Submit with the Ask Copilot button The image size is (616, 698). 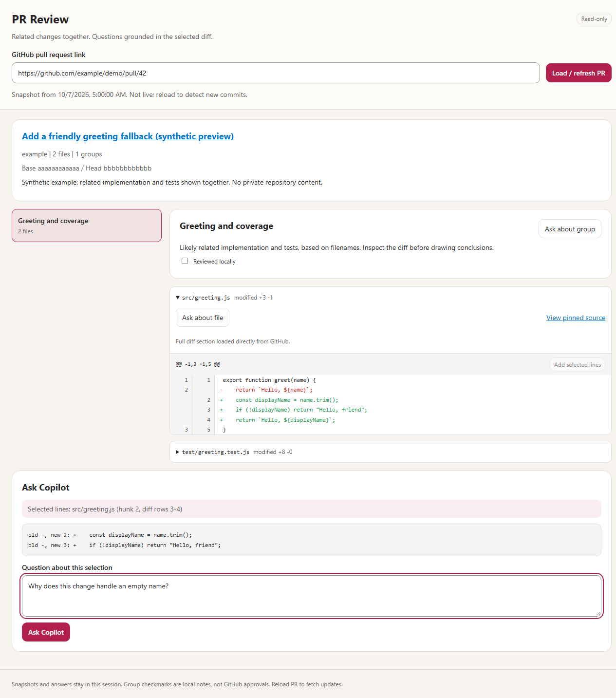(46, 632)
